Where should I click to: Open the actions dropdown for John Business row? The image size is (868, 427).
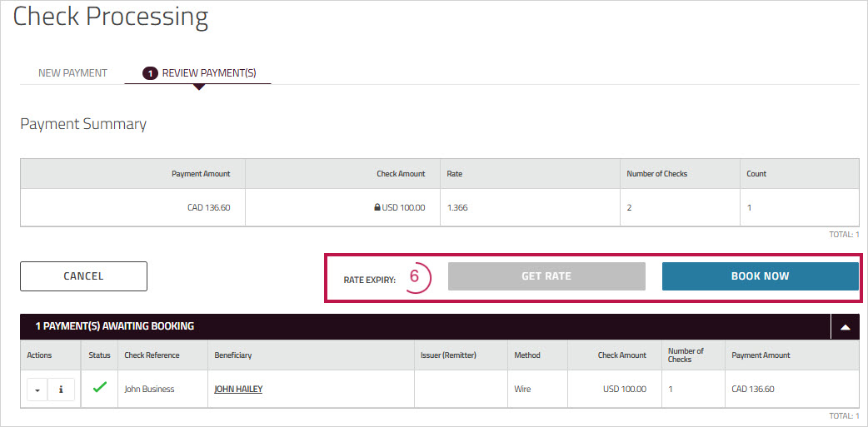pyautogui.click(x=37, y=390)
